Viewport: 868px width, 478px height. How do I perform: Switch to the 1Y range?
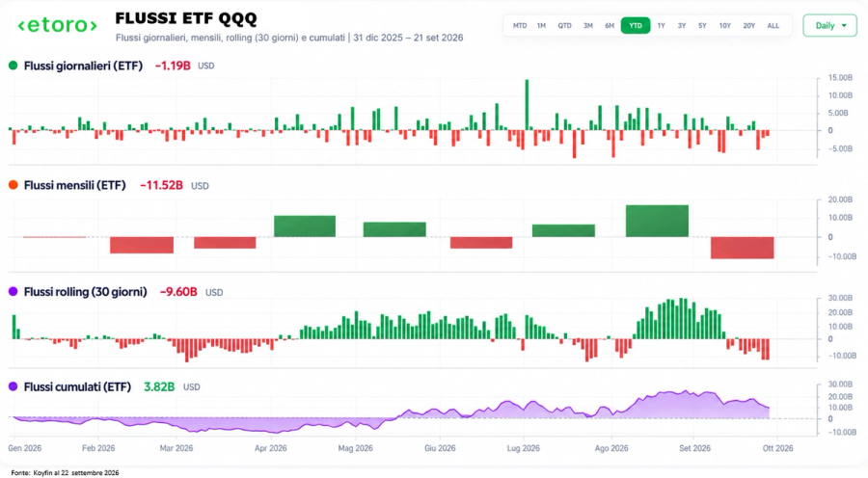(x=661, y=25)
